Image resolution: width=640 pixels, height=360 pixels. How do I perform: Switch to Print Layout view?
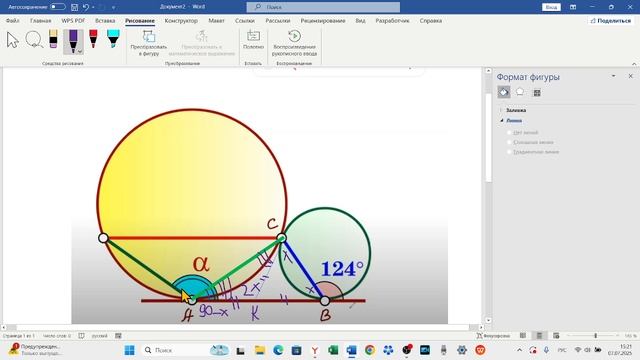(539, 336)
